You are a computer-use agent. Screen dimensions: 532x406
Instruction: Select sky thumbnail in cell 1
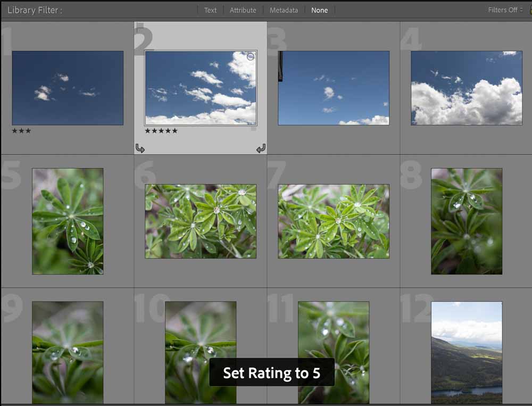pos(68,88)
